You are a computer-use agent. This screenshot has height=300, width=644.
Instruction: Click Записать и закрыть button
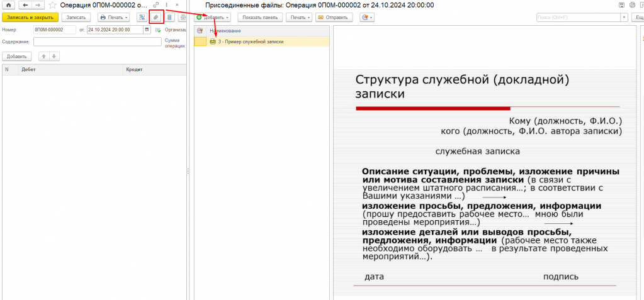30,17
